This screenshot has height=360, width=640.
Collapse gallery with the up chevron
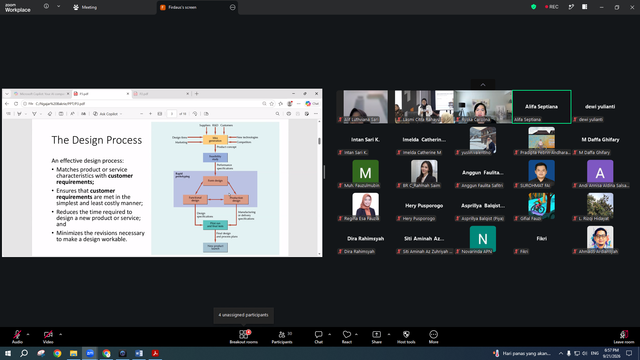pyautogui.click(x=483, y=84)
